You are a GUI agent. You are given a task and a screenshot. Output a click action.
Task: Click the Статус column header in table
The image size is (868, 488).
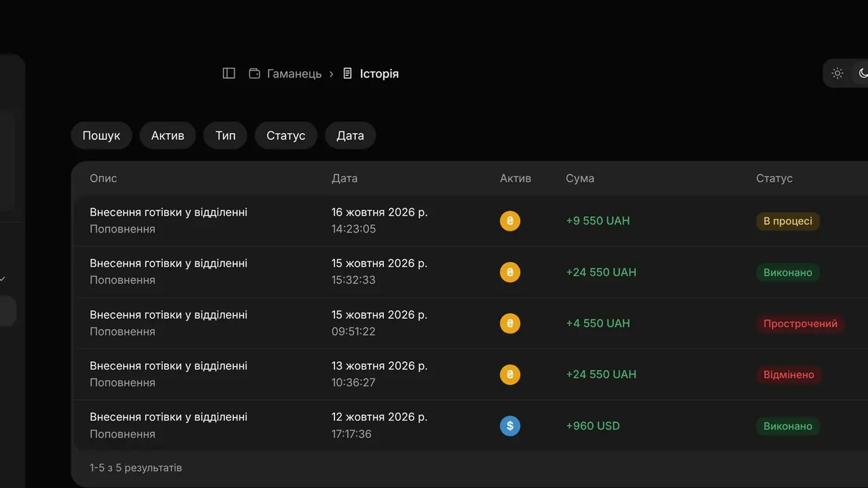pos(774,178)
